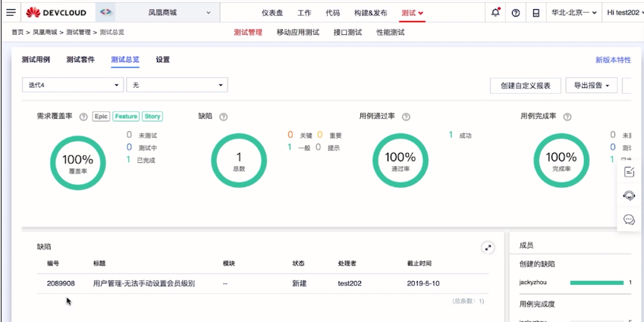Click the 100% 通过率 donut chart

(401, 161)
